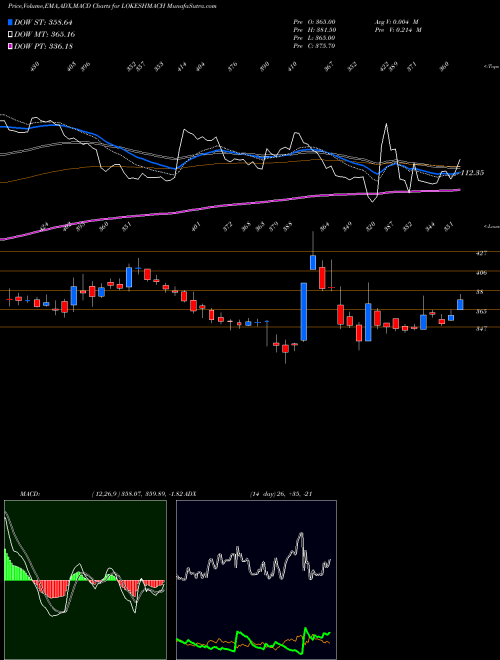Select the 'DOW PT: 336.18' legend label
Image resolution: width=500 pixels, height=660 pixels.
(43, 46)
